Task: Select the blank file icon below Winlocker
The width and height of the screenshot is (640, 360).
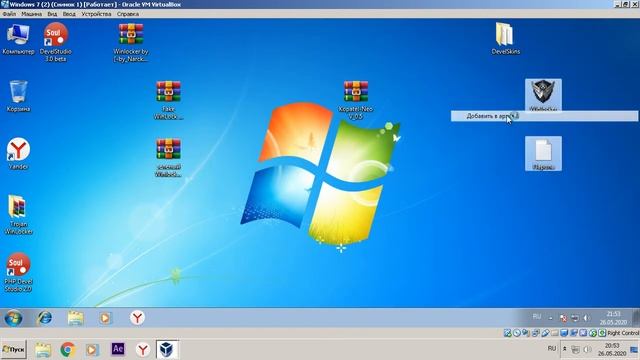Action: point(543,154)
